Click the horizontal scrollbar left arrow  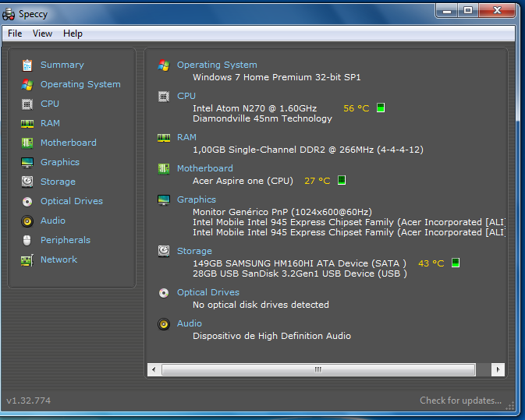pyautogui.click(x=154, y=369)
